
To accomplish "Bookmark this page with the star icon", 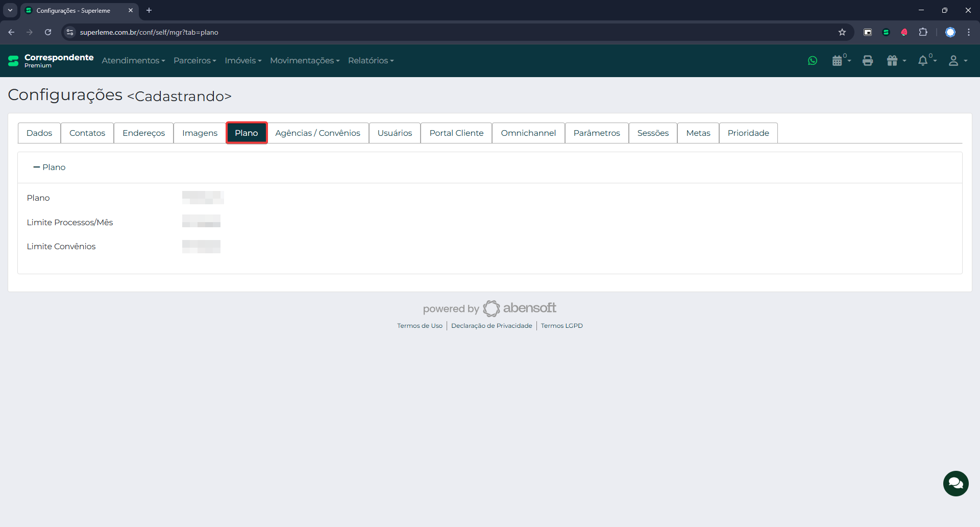I will tap(842, 32).
